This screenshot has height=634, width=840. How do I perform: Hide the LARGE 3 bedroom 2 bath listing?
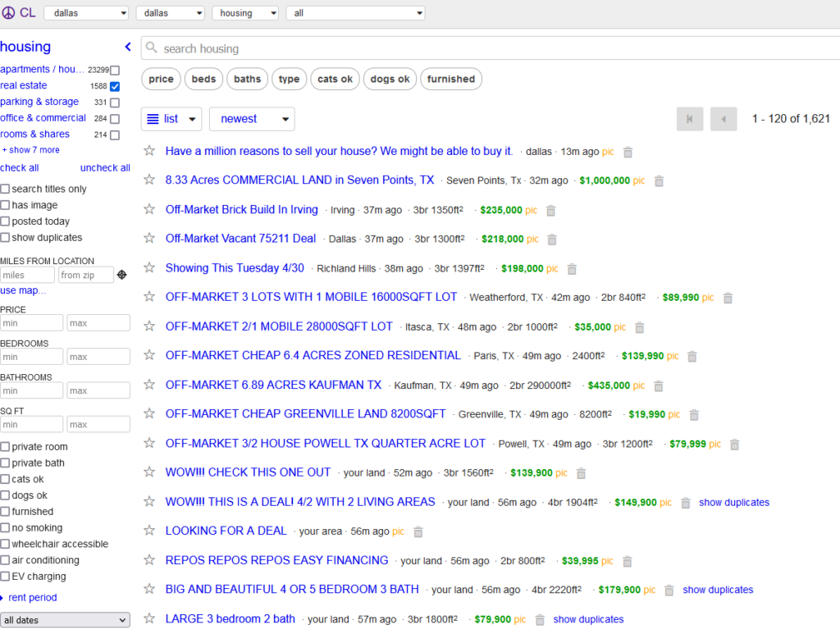[x=540, y=619]
